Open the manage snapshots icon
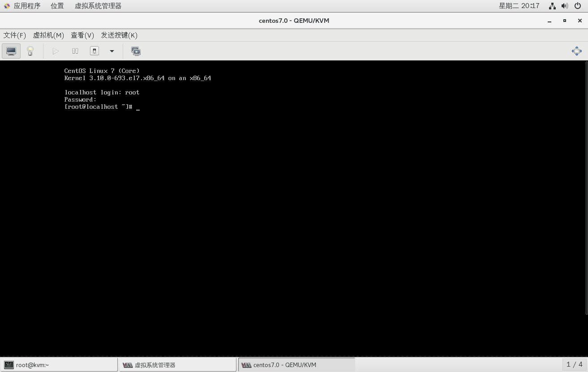This screenshot has width=588, height=372. (x=136, y=51)
